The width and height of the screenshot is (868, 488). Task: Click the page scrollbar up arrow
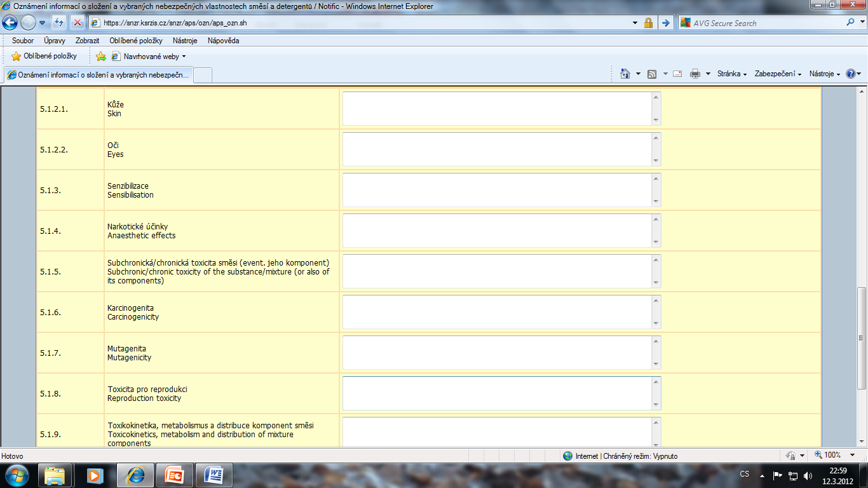[x=862, y=91]
